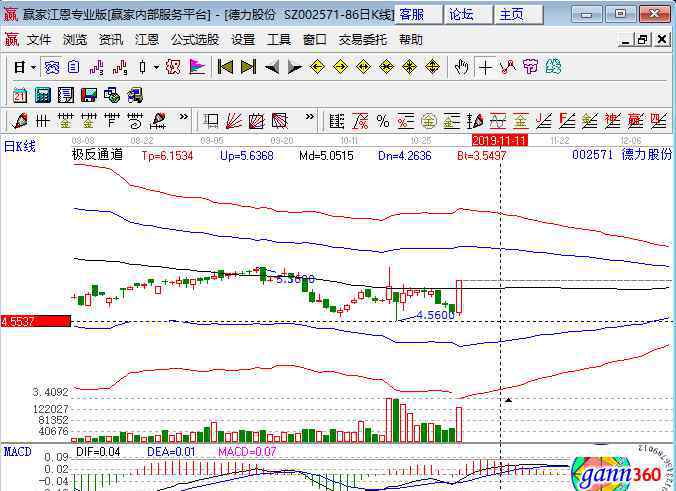Click the 赢 application logo icon in menu bar

tap(12, 40)
